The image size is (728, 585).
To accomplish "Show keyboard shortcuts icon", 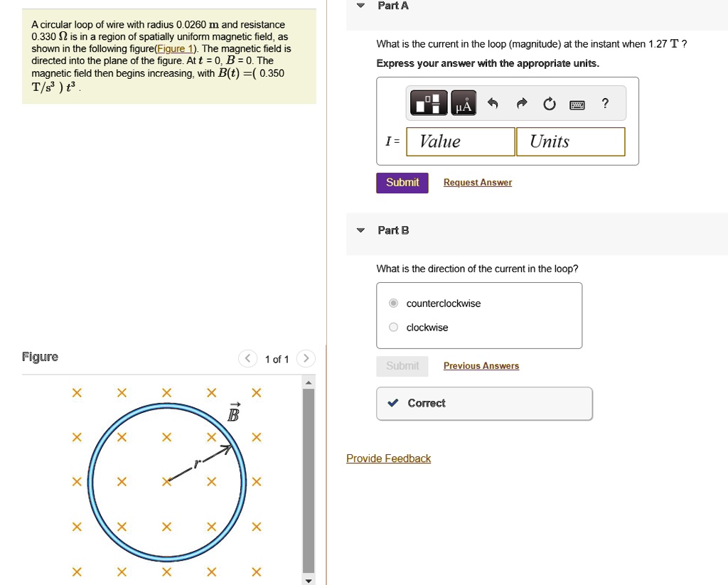I will click(x=577, y=105).
